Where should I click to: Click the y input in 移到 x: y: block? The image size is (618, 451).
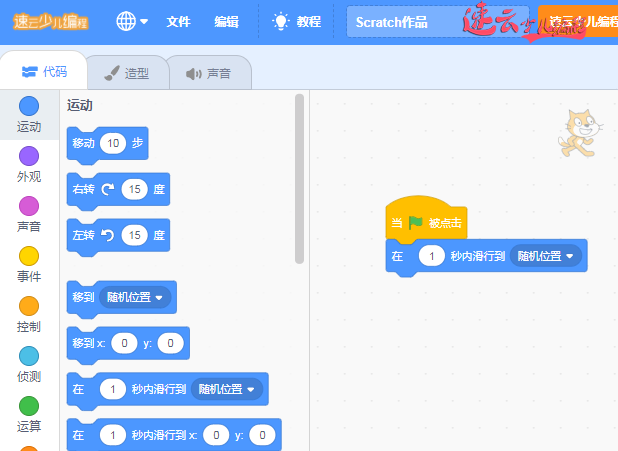click(170, 343)
